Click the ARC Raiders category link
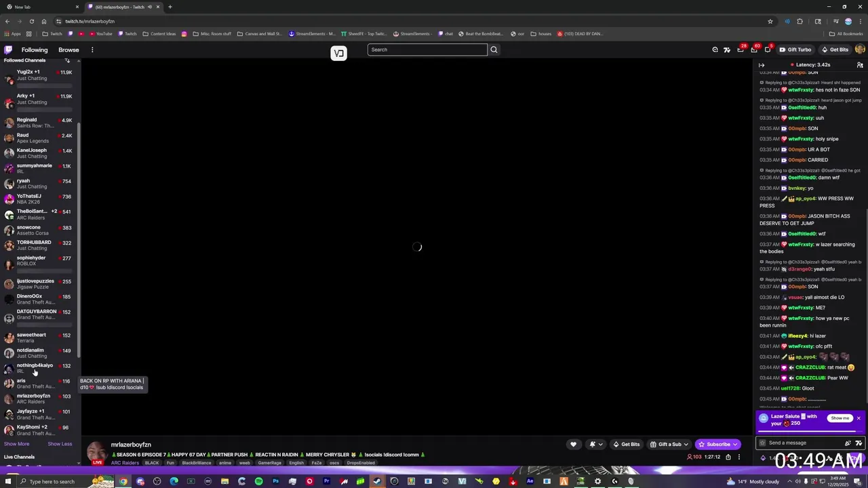Image resolution: width=868 pixels, height=488 pixels. pyautogui.click(x=125, y=463)
